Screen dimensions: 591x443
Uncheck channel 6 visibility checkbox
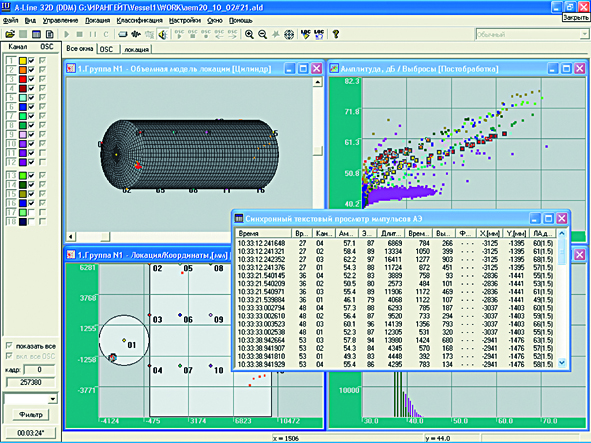coord(32,107)
